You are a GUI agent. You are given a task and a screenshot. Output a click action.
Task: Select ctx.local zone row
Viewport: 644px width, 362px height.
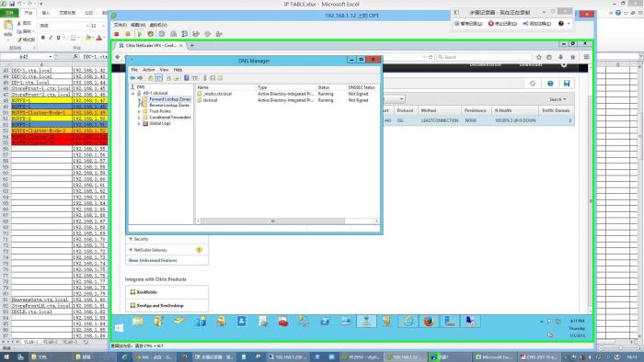(210, 100)
